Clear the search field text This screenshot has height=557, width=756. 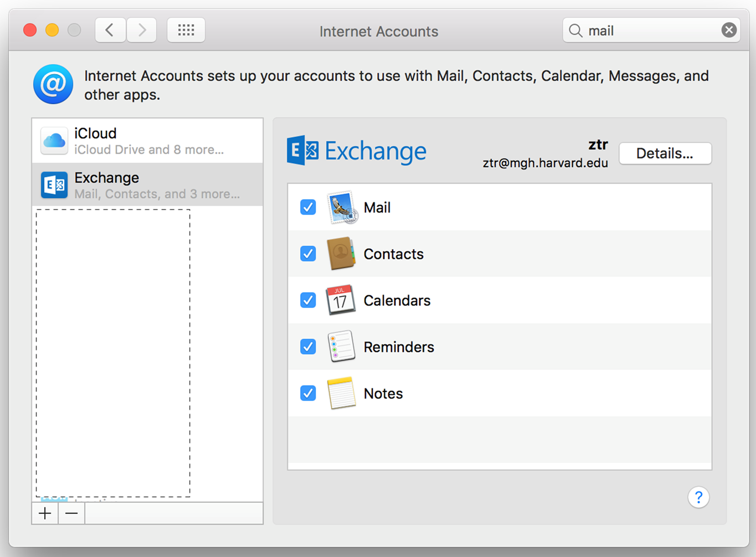pyautogui.click(x=729, y=30)
